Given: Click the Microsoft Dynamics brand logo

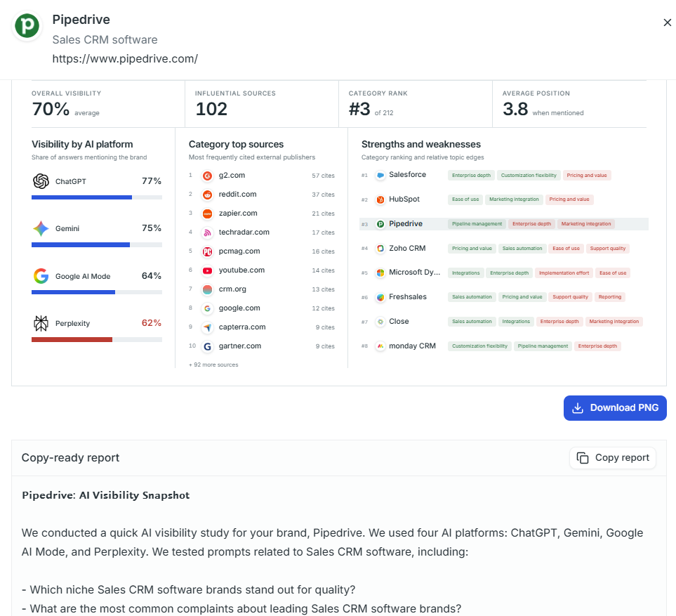Looking at the screenshot, I should coord(380,273).
